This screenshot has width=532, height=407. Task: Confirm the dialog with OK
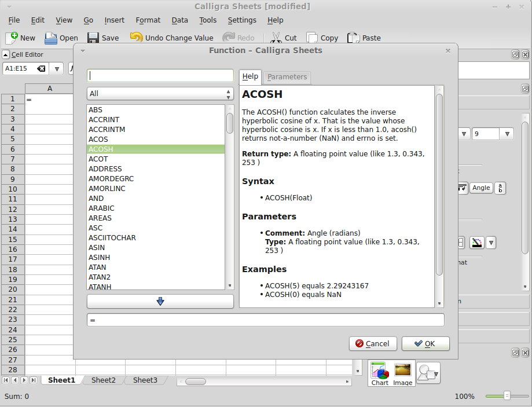tap(425, 343)
